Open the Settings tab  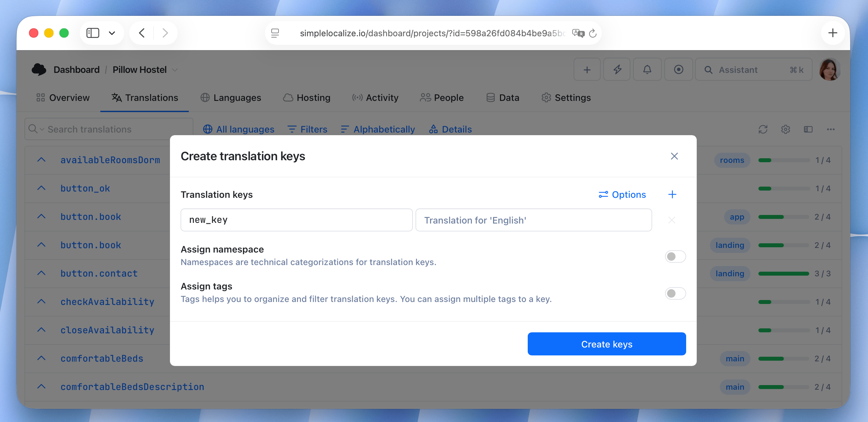click(x=566, y=98)
